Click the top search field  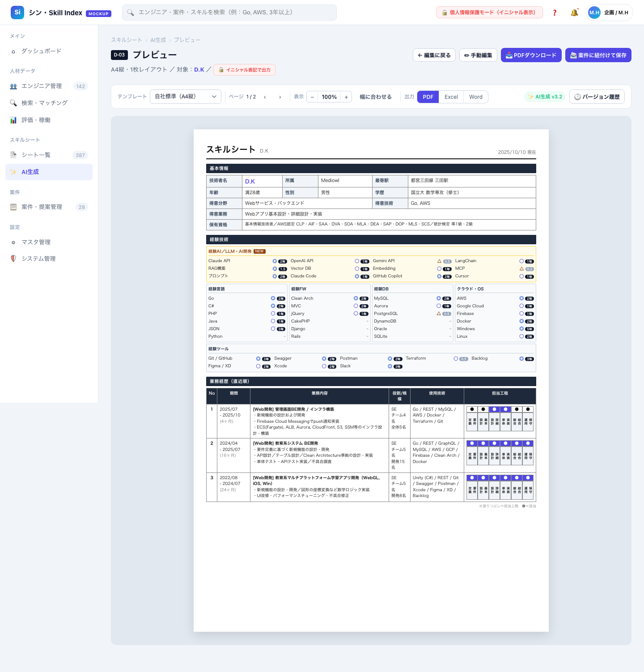click(x=229, y=13)
